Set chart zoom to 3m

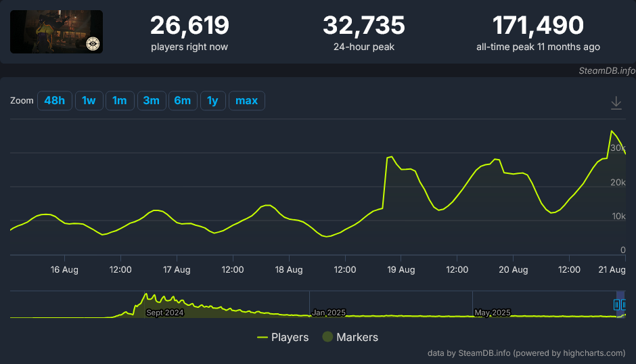(x=152, y=101)
